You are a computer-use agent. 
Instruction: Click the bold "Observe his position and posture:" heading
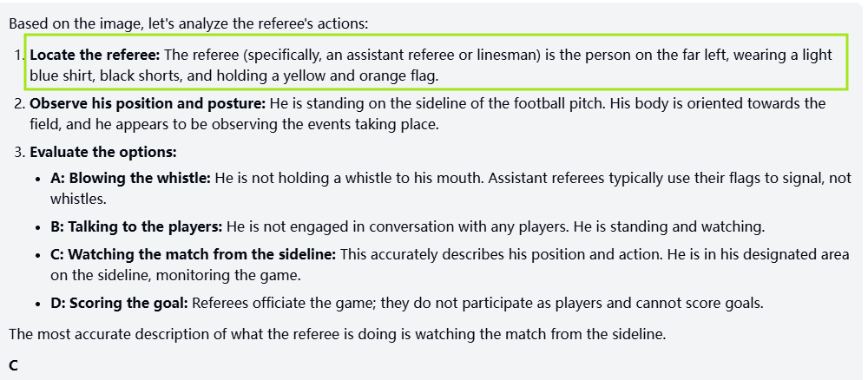[x=148, y=103]
